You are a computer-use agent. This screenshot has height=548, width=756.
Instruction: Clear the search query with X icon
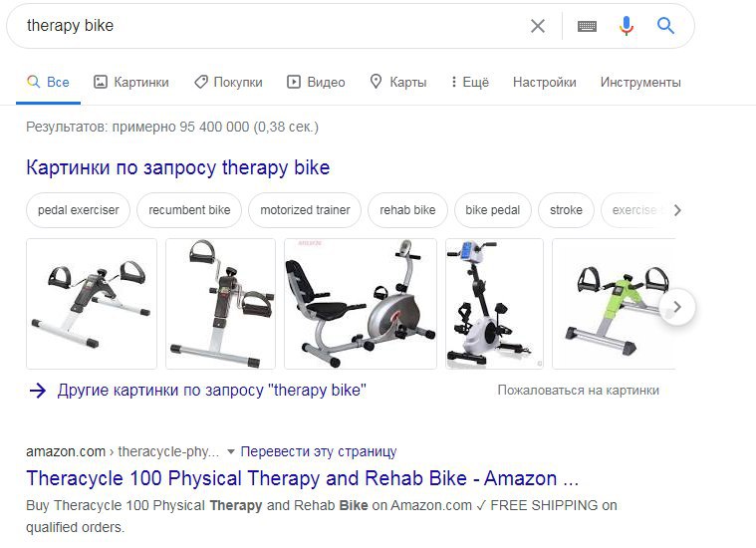(538, 26)
